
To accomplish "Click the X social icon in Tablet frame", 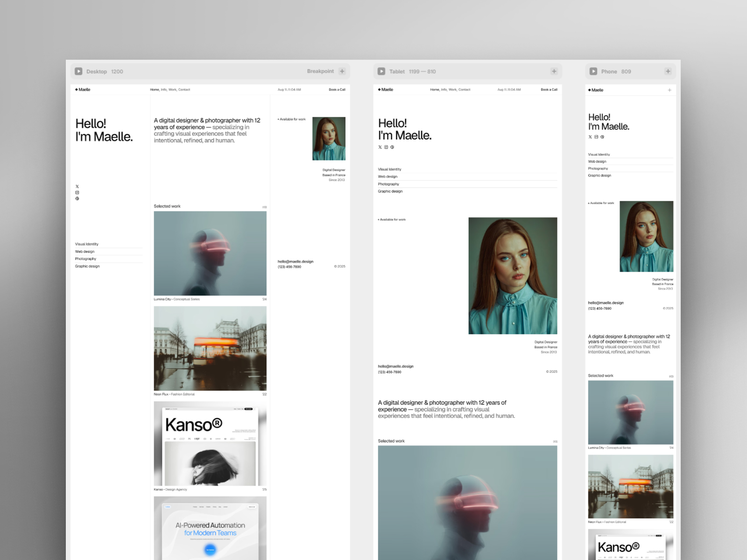I will [x=380, y=147].
